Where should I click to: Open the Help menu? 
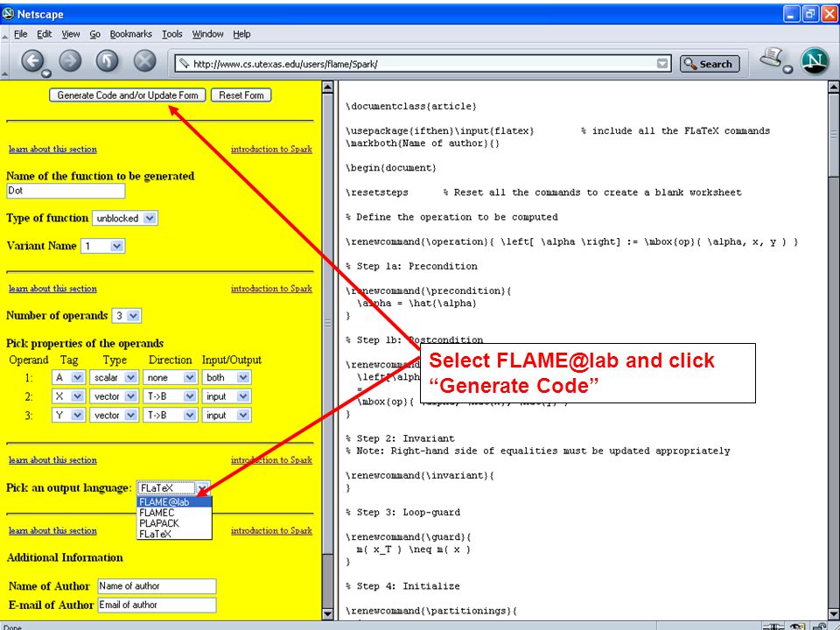(241, 34)
